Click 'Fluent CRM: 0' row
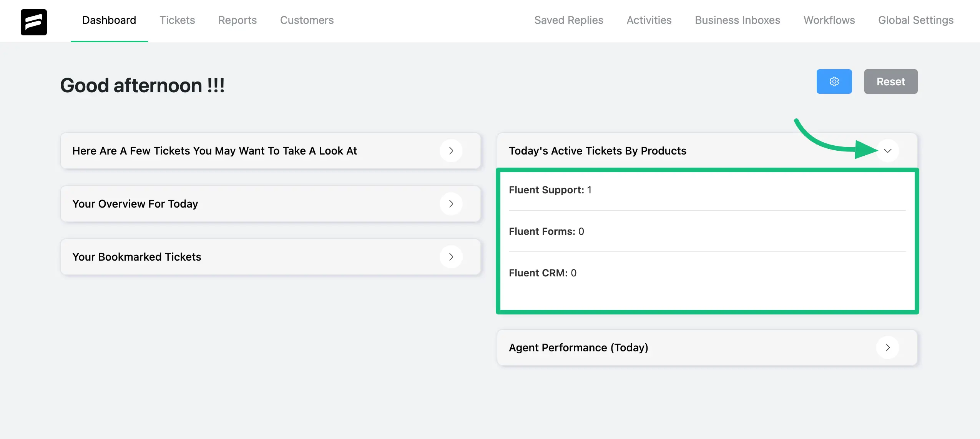Image resolution: width=980 pixels, height=439 pixels. (707, 273)
